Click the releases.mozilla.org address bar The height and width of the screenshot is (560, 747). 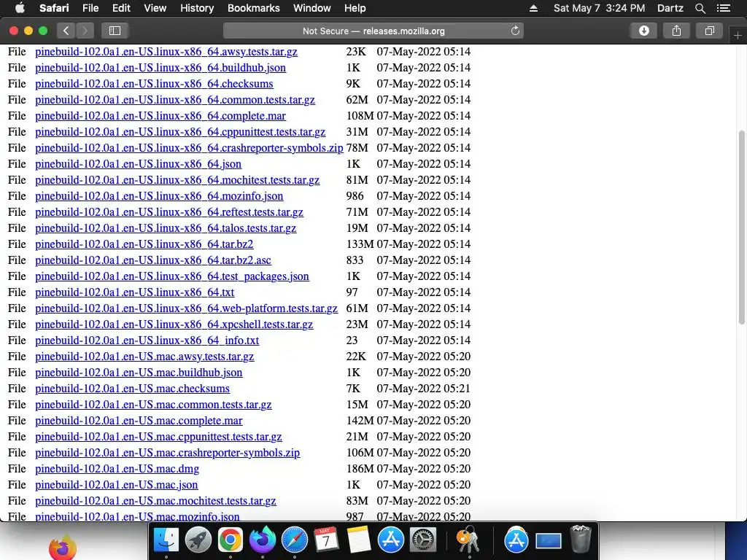(373, 31)
